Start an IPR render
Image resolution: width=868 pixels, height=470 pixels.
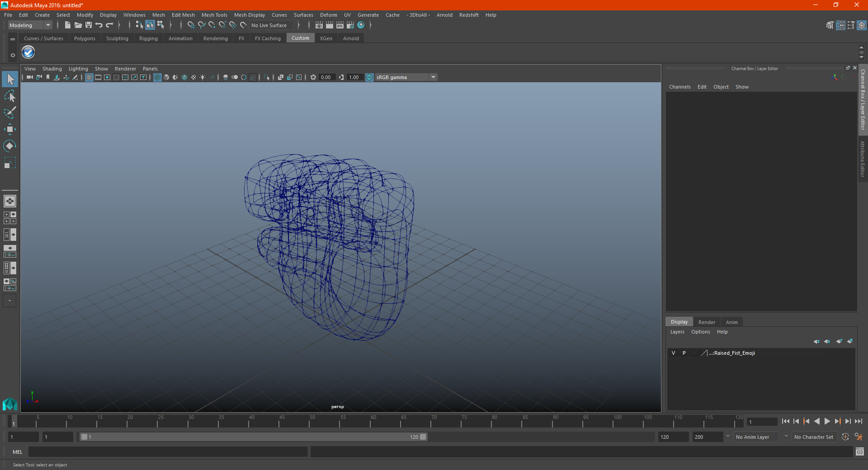pyautogui.click(x=340, y=25)
